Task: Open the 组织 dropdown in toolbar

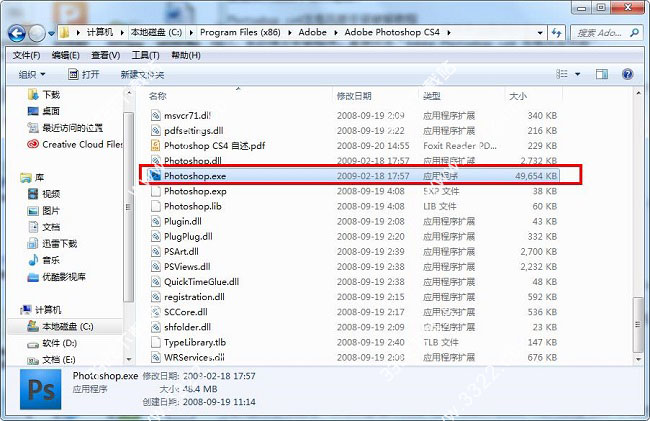Action: [32, 75]
